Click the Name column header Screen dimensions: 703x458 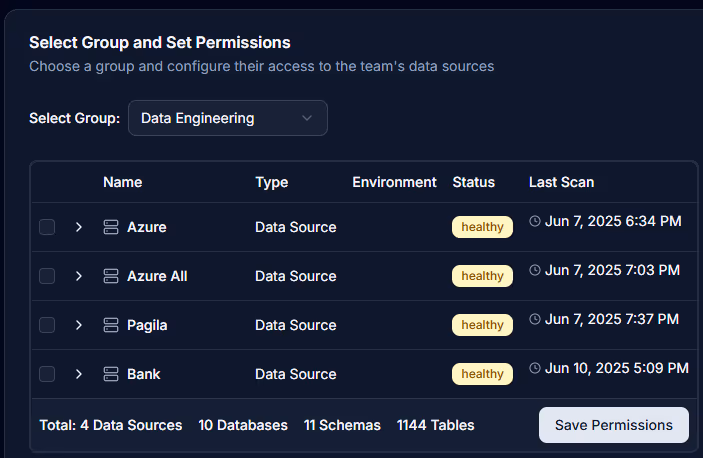(122, 182)
